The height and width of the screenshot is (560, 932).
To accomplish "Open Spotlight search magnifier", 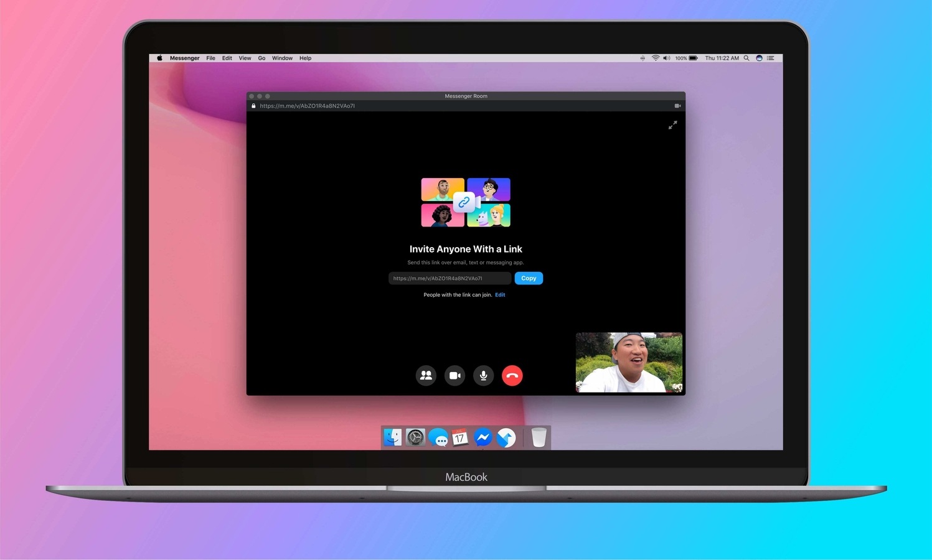I will [x=746, y=58].
